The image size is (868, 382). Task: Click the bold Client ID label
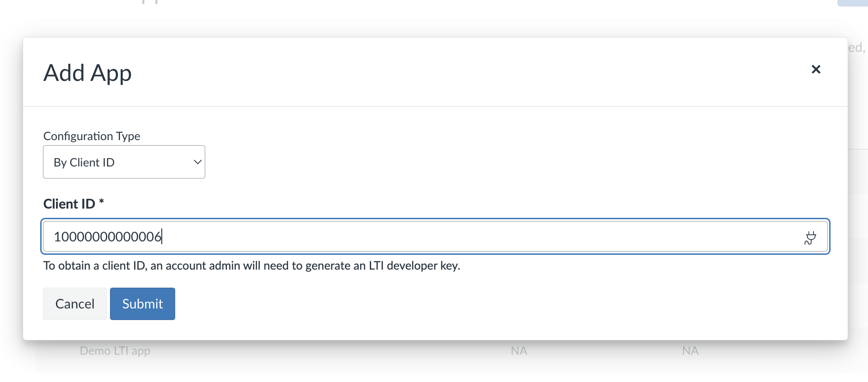69,204
